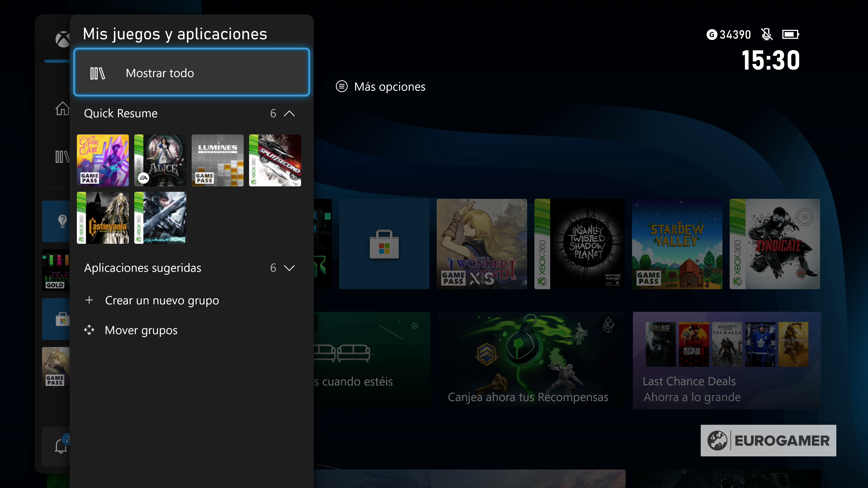
Task: Open Deedlit in Wonder Labyrinth dashboard tile
Action: (x=482, y=244)
